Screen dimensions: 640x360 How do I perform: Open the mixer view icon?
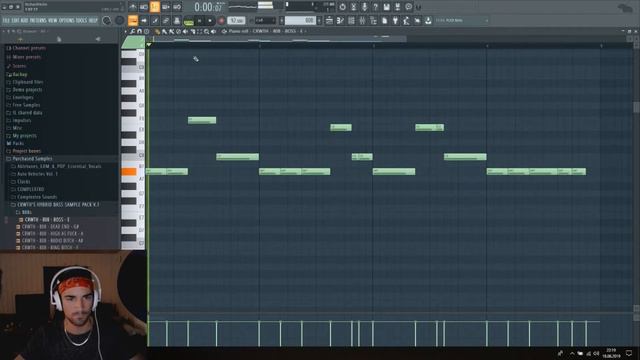(x=362, y=20)
